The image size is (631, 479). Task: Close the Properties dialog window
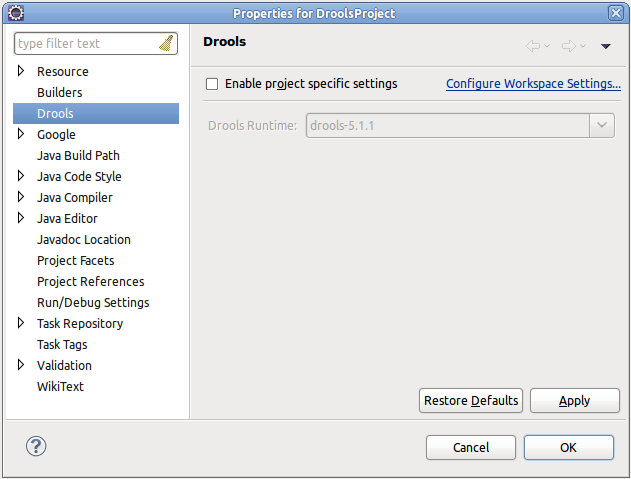click(x=615, y=13)
